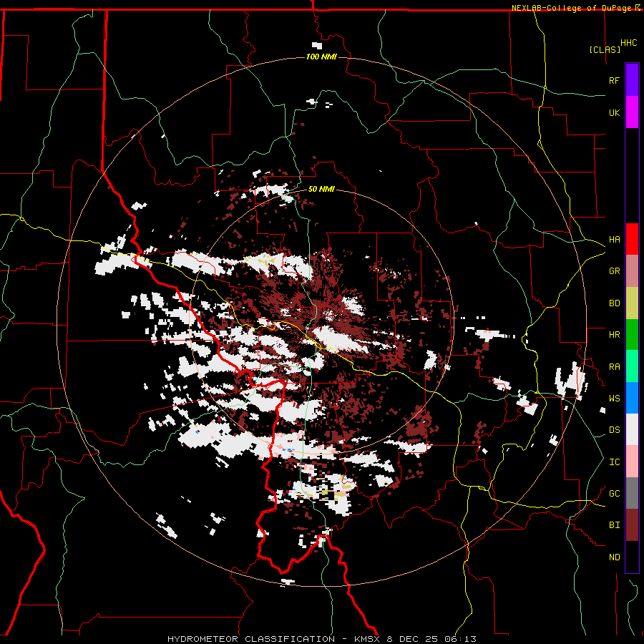Click the RA legend label
Image resolution: width=644 pixels, height=644 pixels.
click(614, 367)
